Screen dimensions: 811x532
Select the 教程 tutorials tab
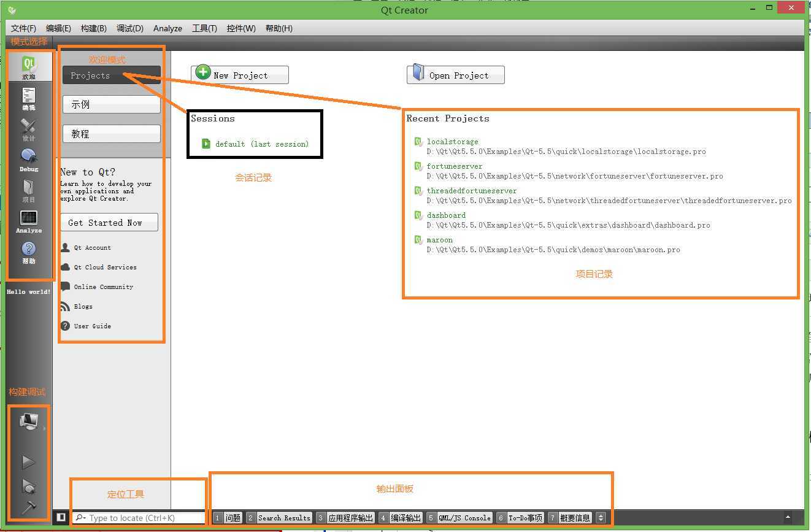[112, 134]
